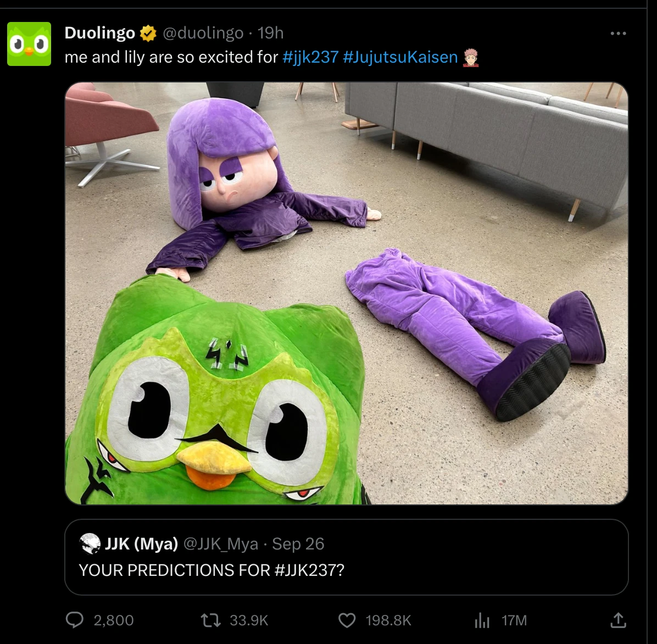Open Duolingo's display name

(x=100, y=32)
